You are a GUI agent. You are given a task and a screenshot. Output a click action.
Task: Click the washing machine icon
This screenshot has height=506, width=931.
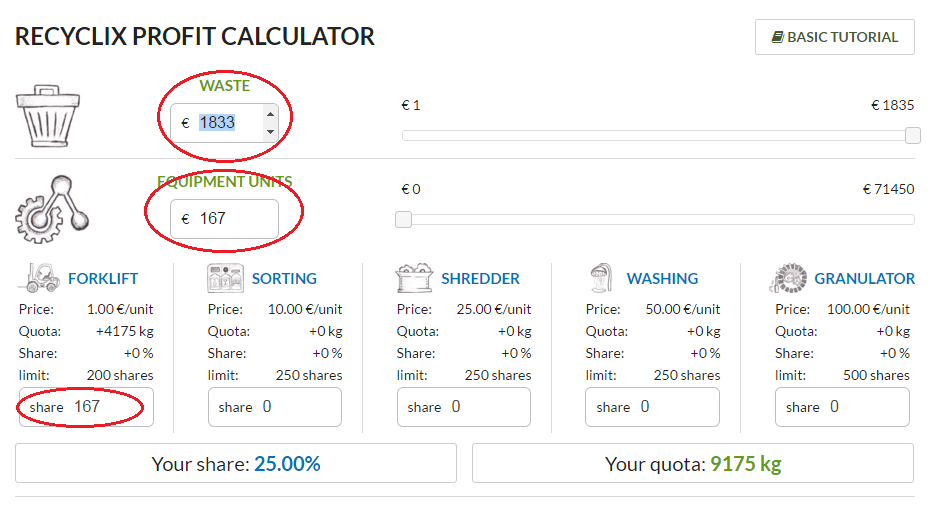602,278
